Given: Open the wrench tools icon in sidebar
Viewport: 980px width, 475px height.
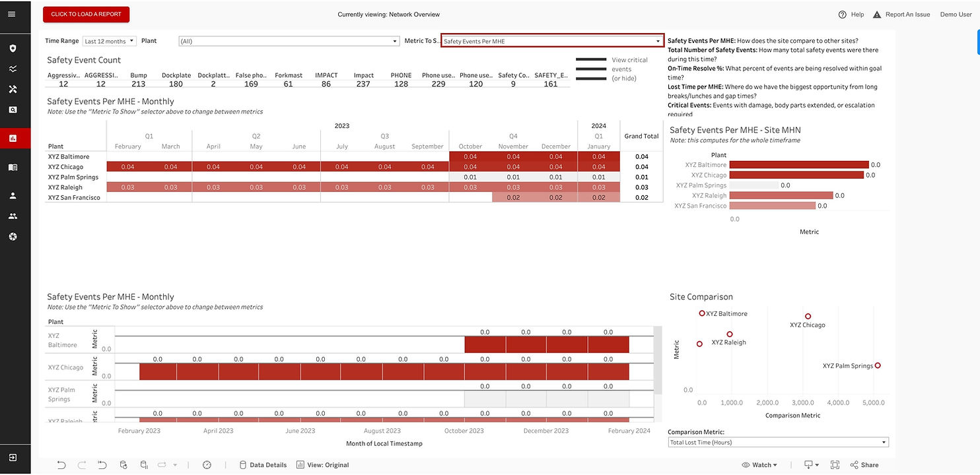Looking at the screenshot, I should point(13,89).
